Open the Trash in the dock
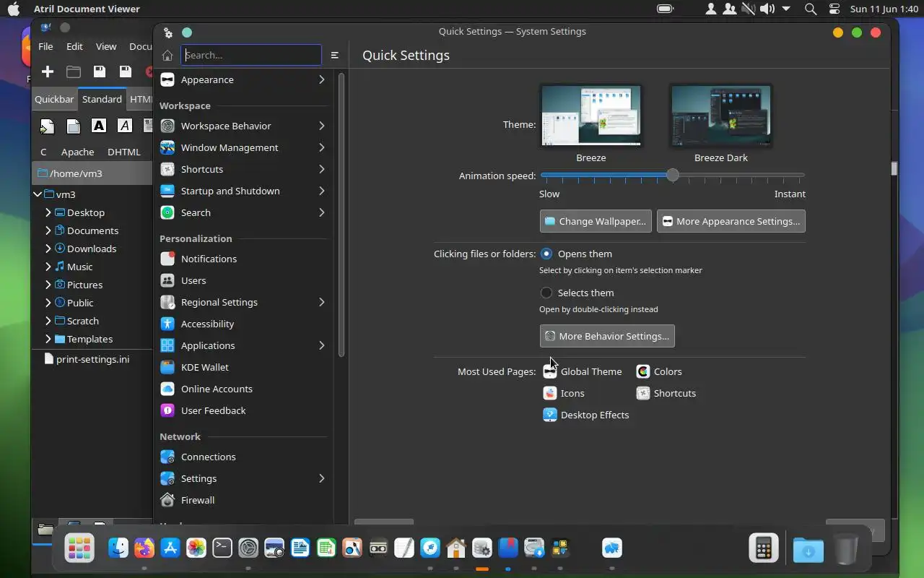The height and width of the screenshot is (578, 924). [846, 549]
